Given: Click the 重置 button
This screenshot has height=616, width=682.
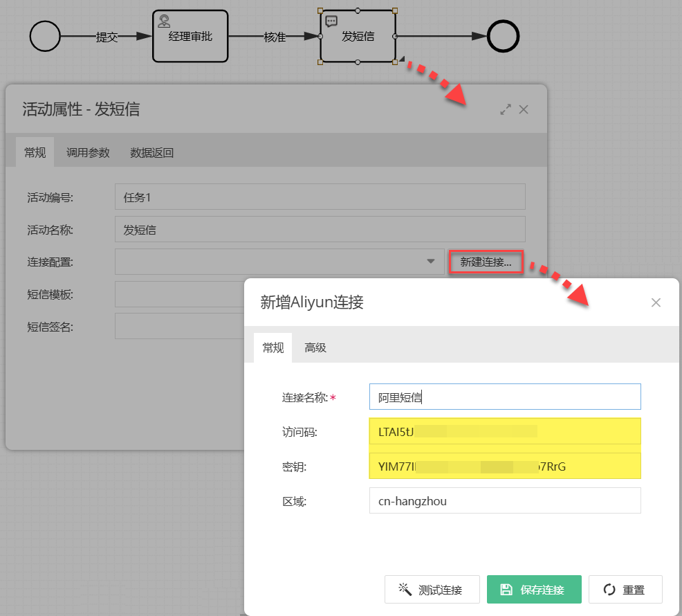Looking at the screenshot, I should point(625,589).
